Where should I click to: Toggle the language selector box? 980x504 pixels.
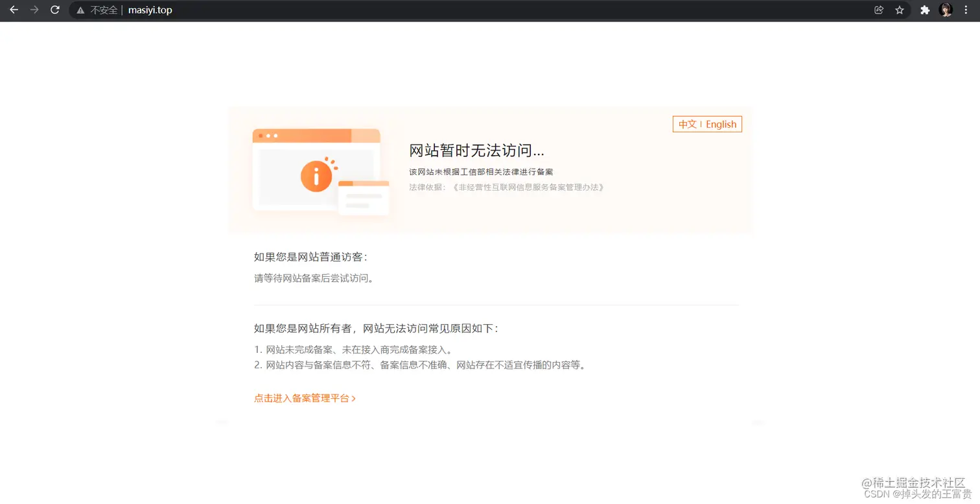[x=707, y=124]
